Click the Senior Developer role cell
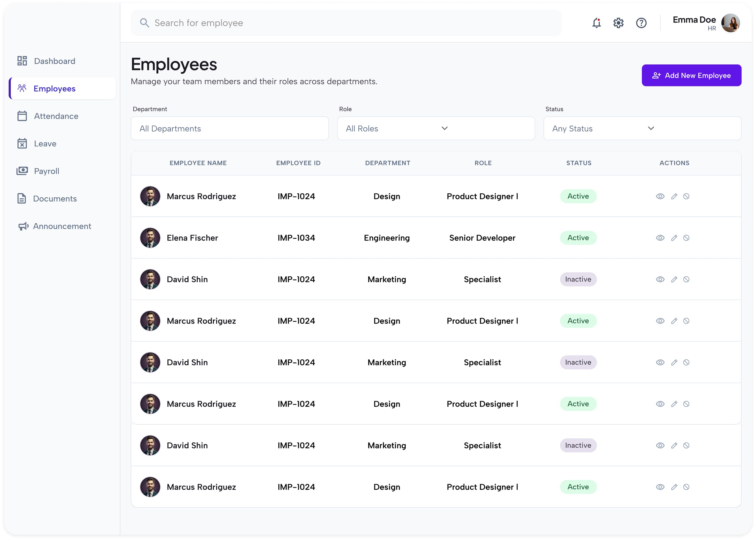The width and height of the screenshot is (756, 540). click(x=482, y=238)
